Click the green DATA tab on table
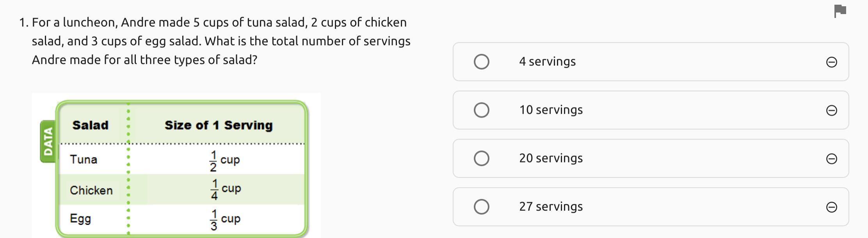 [x=48, y=141]
